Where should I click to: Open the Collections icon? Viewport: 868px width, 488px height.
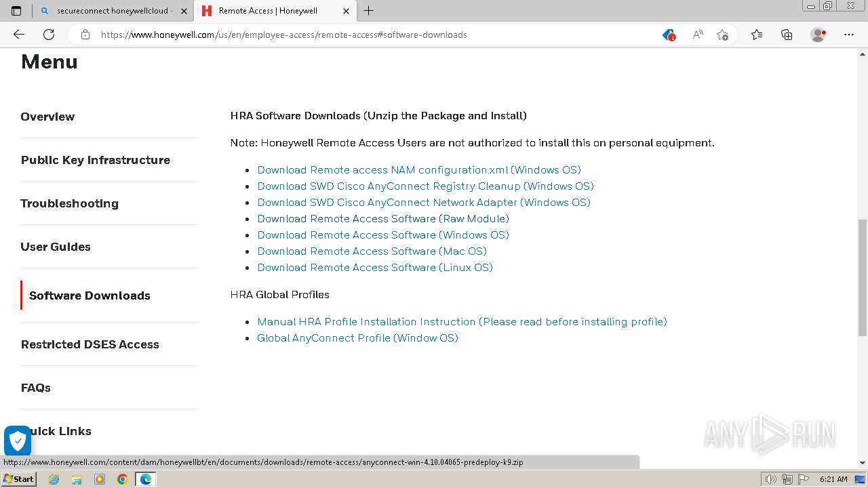point(787,35)
